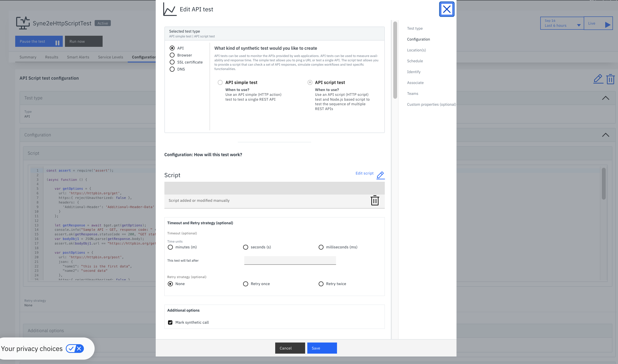Jump to Location(s) in dialog navigation

click(416, 50)
